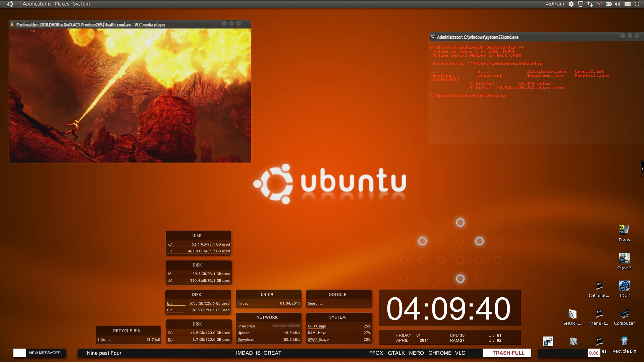Image resolution: width=644 pixels, height=362 pixels.
Task: Open the SHORTC... folder icon
Action: click(x=573, y=314)
